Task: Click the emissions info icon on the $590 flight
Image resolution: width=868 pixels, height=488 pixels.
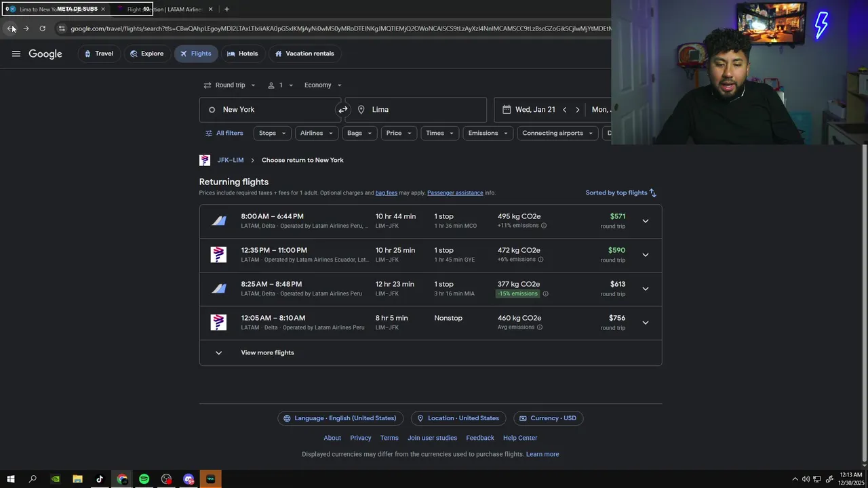Action: click(x=540, y=260)
